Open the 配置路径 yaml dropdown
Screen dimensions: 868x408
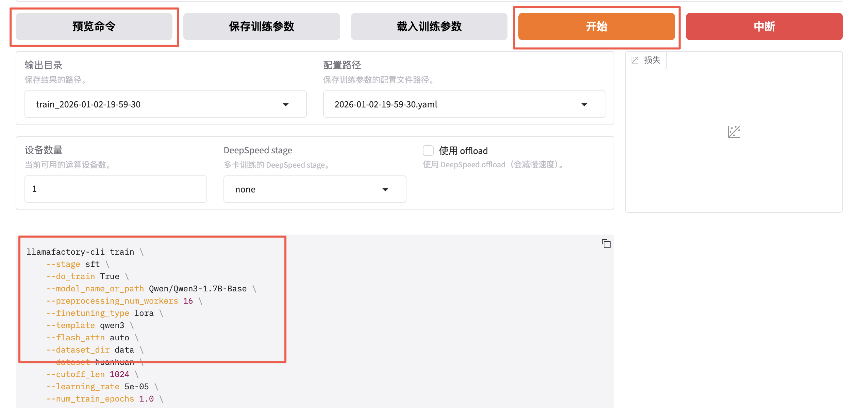click(584, 104)
